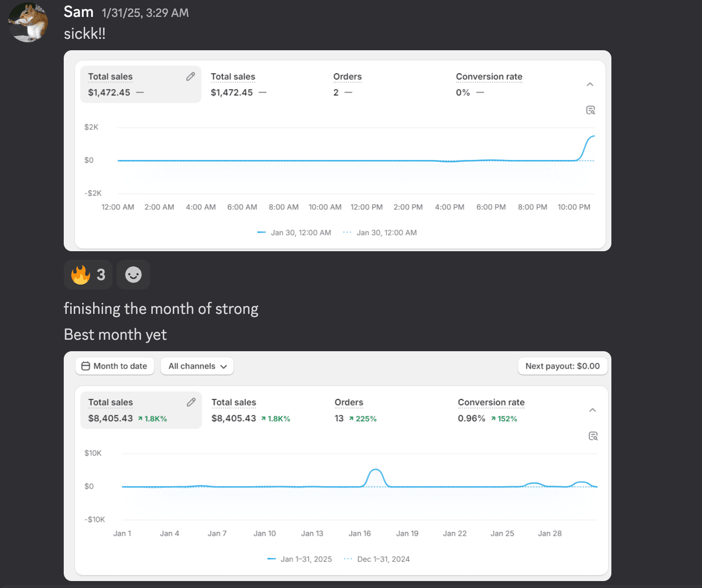Open report icon in monthly sales chart

593,436
